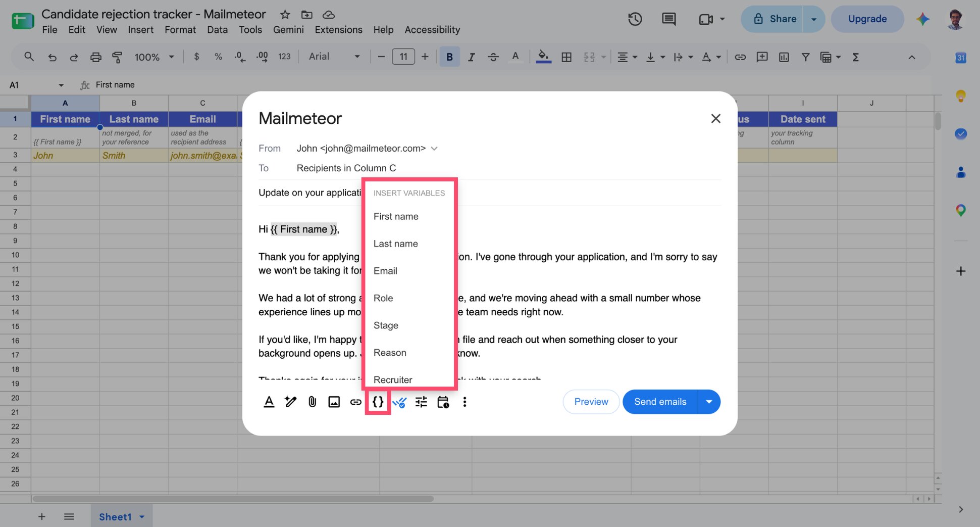
Task: Open text formatting options in Mailmeteor dialog
Action: coord(269,402)
